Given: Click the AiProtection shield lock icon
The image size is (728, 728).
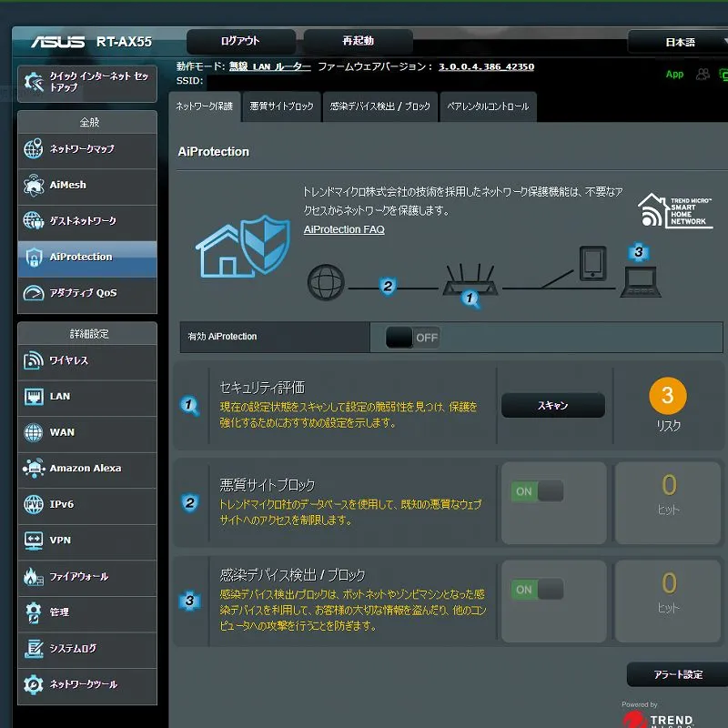Looking at the screenshot, I should [x=34, y=257].
